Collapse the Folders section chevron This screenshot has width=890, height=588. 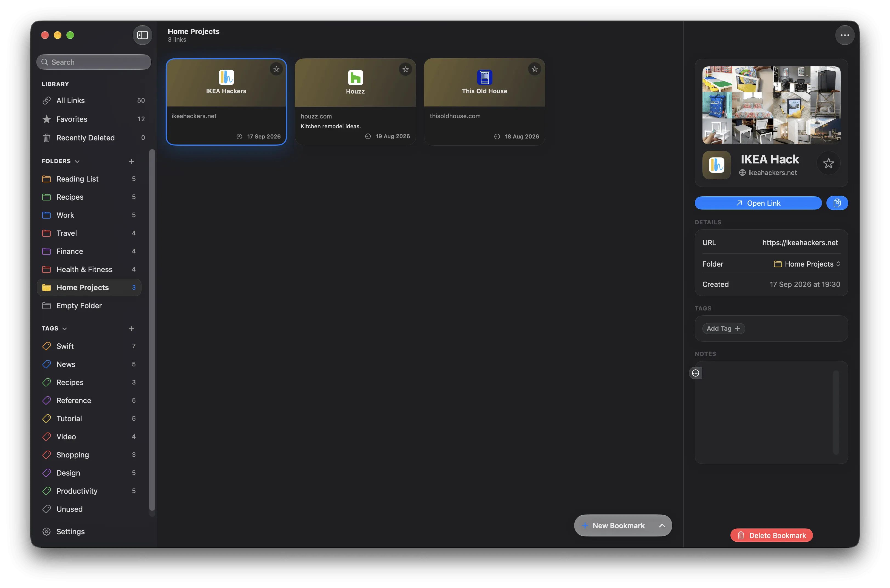(77, 161)
